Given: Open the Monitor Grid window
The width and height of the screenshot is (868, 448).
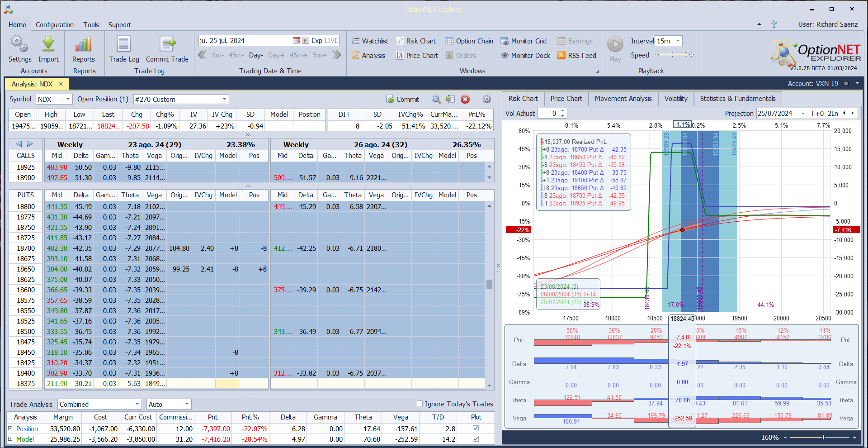Looking at the screenshot, I should point(524,41).
